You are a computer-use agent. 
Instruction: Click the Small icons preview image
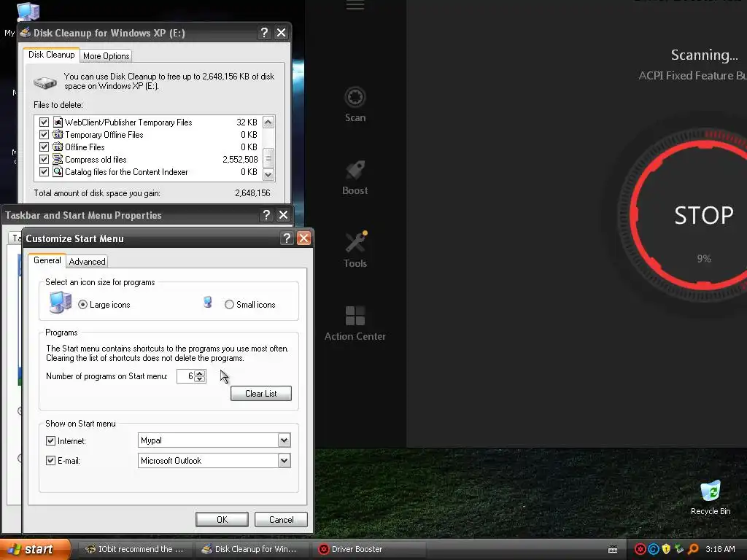click(208, 302)
